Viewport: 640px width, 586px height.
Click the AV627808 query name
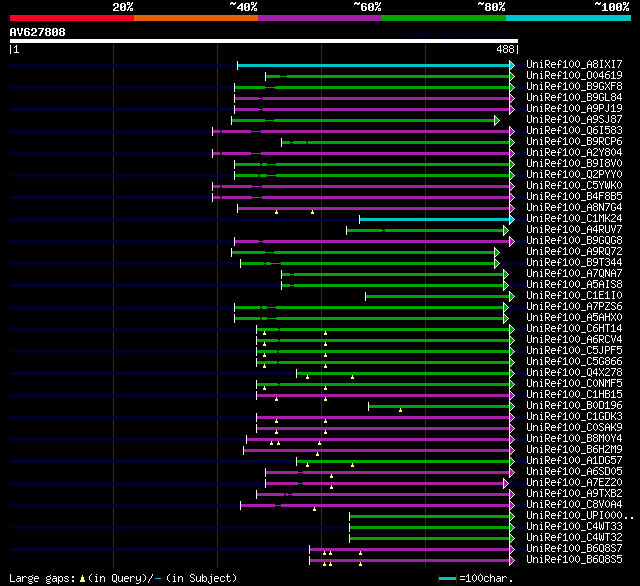click(x=38, y=32)
